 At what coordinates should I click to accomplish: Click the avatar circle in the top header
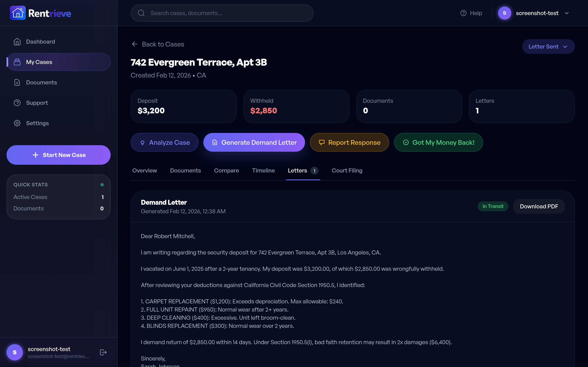coord(505,13)
